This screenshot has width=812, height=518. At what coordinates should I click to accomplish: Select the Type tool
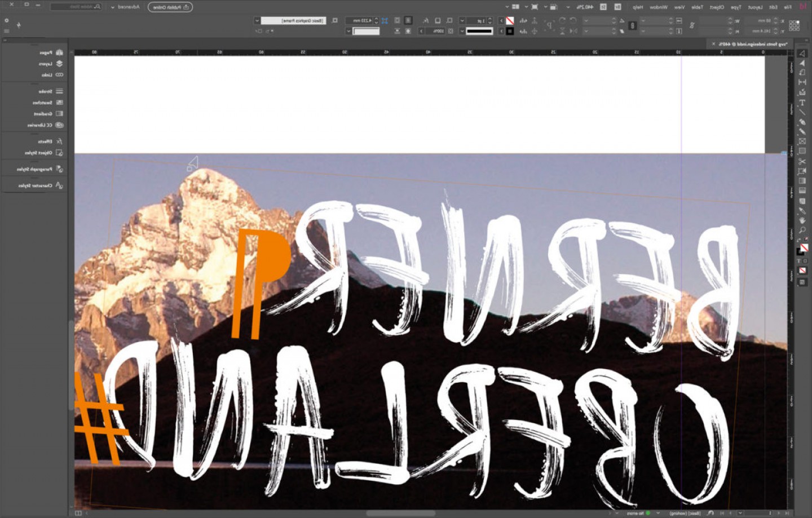[x=802, y=102]
